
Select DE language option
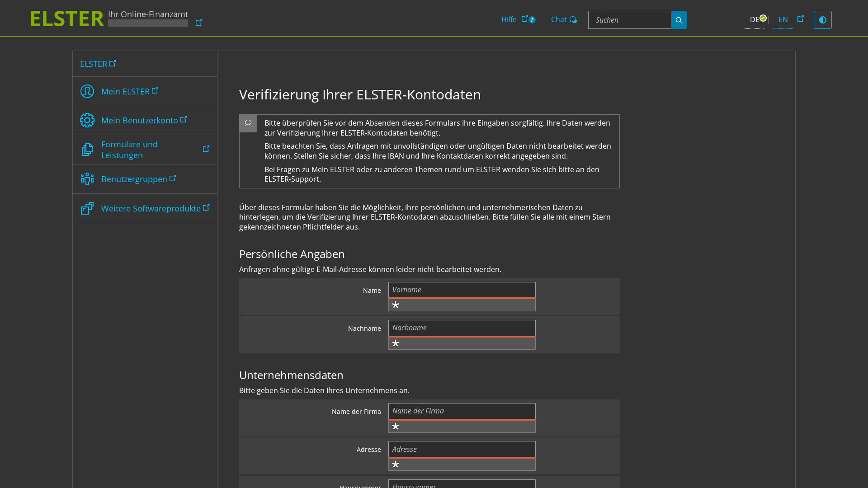[755, 20]
